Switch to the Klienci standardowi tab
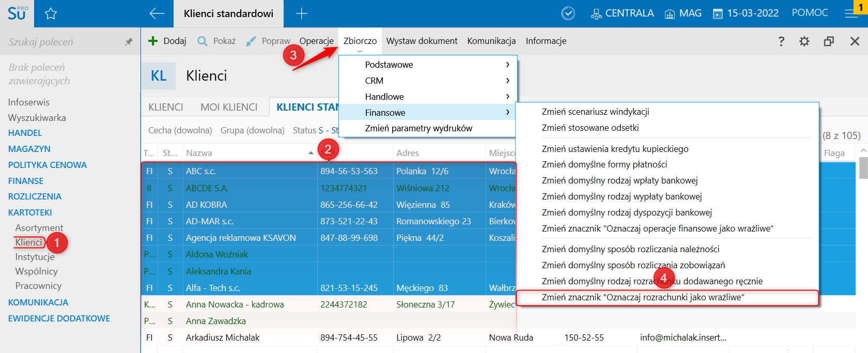The width and height of the screenshot is (868, 353). coord(228,14)
